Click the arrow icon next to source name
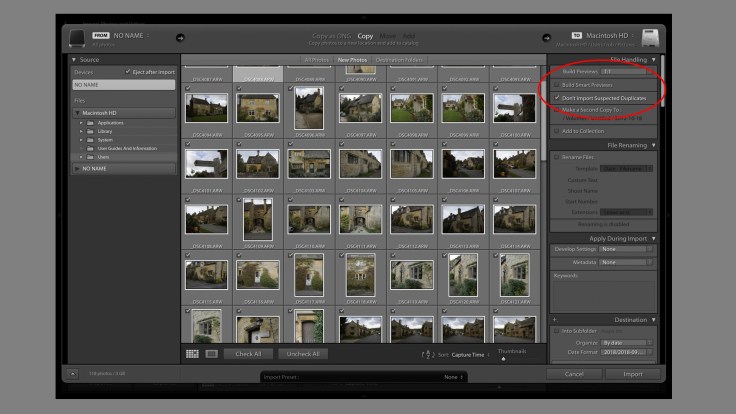 [x=181, y=38]
